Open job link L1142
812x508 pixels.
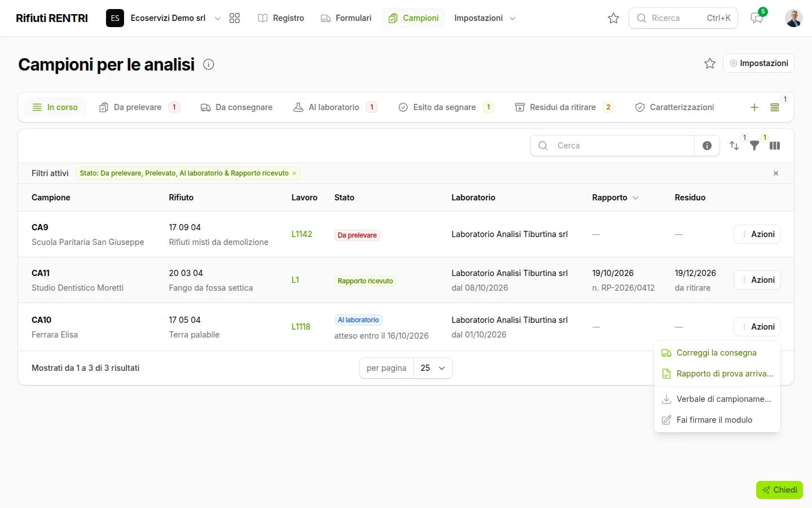302,234
